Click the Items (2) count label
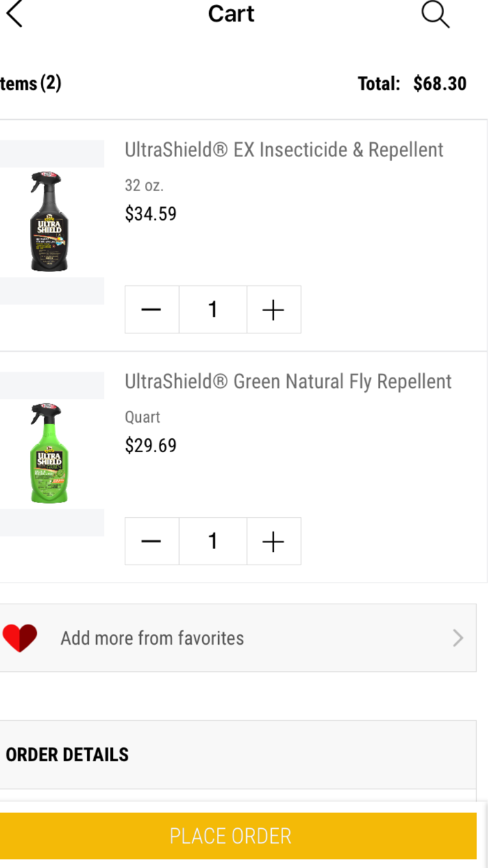Screen dimensions: 488x868 pyautogui.click(x=31, y=83)
